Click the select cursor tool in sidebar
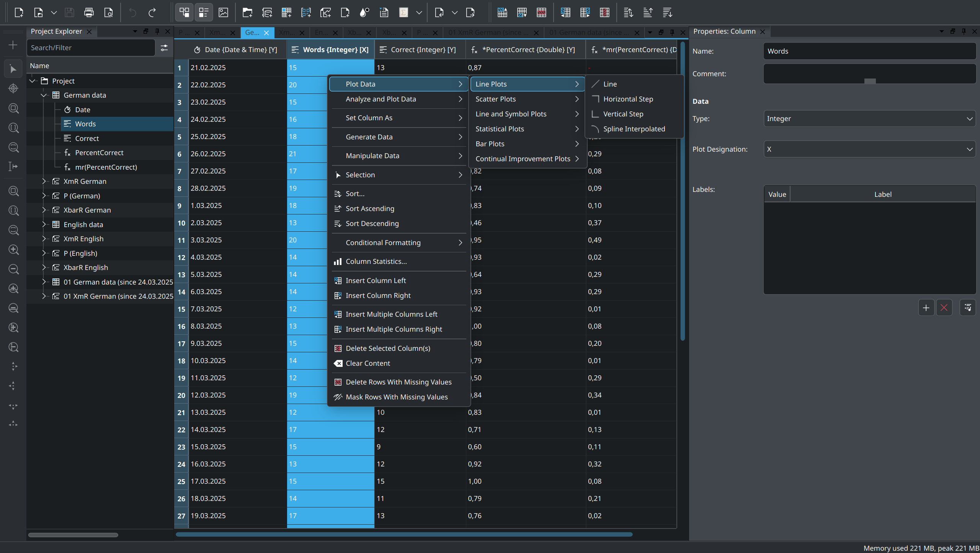980x553 pixels. point(13,69)
